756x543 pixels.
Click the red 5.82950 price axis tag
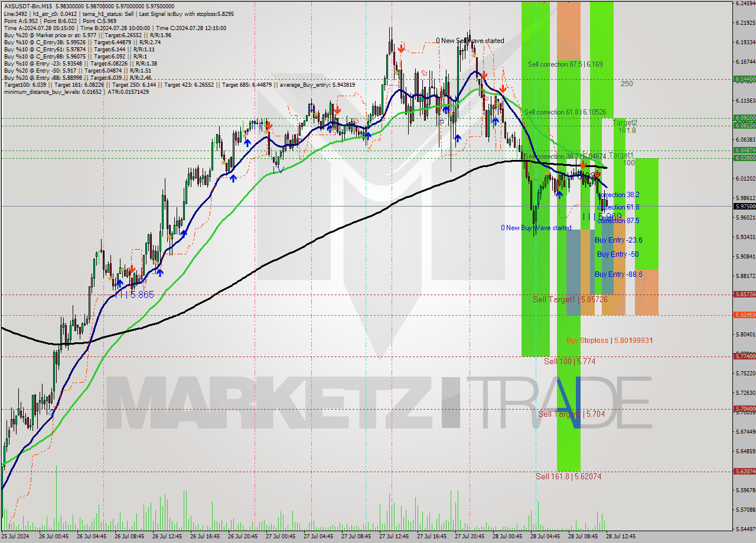744,315
